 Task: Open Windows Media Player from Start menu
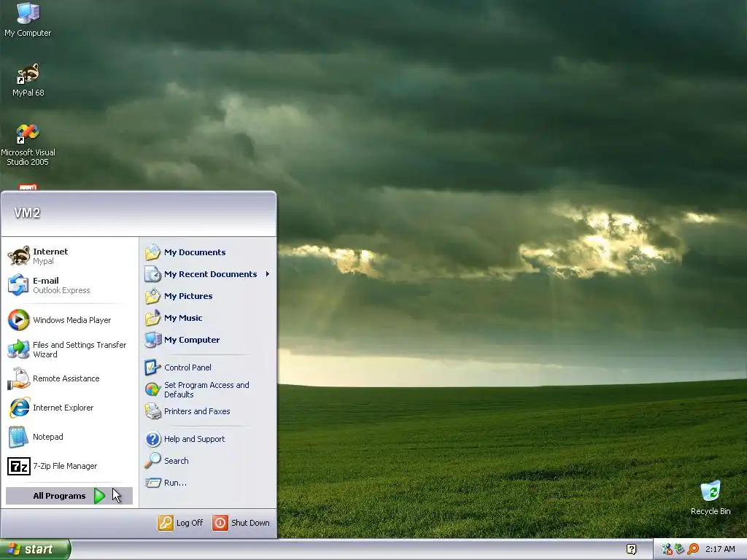tap(69, 320)
